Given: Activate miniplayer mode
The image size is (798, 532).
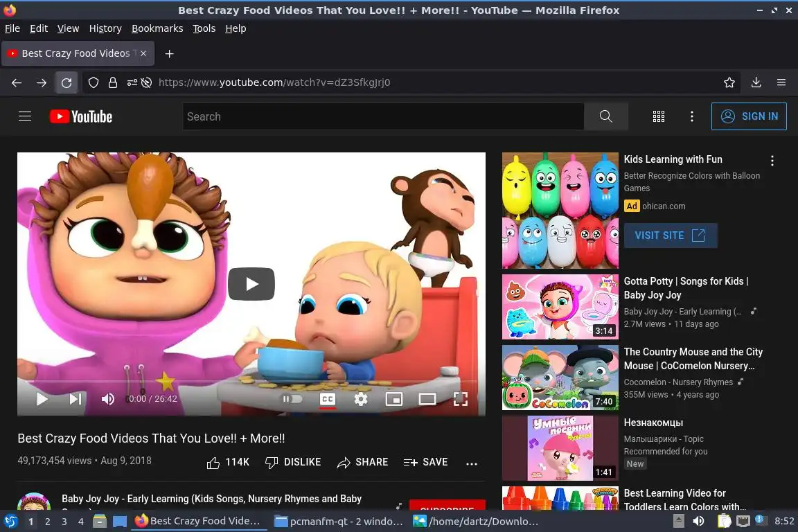Looking at the screenshot, I should [x=394, y=398].
